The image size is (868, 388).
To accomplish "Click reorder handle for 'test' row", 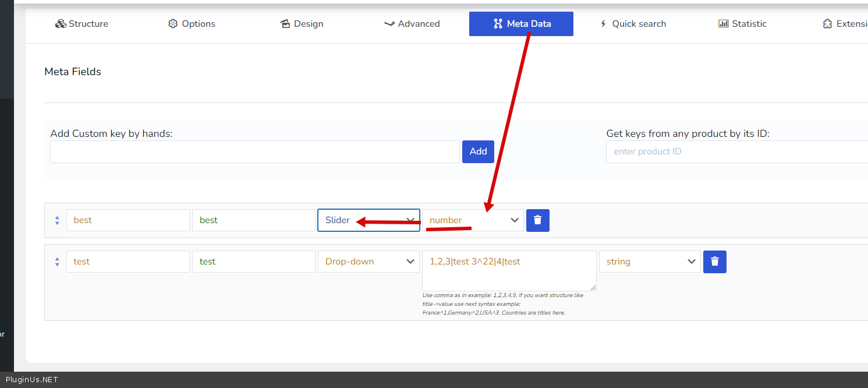I will [x=57, y=262].
